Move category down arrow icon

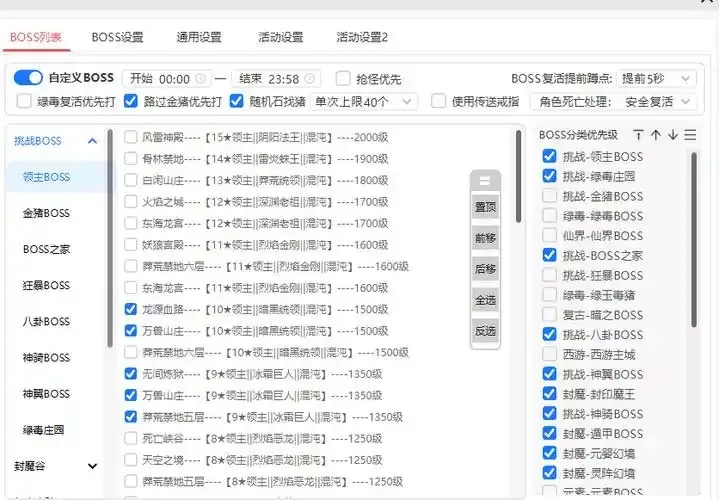tap(673, 135)
